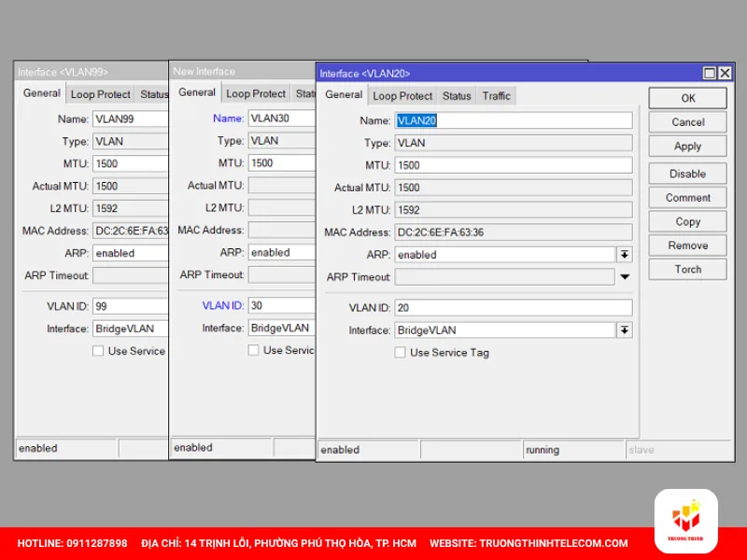
Task: Open the General tab in VLAN20 window
Action: pyautogui.click(x=344, y=95)
